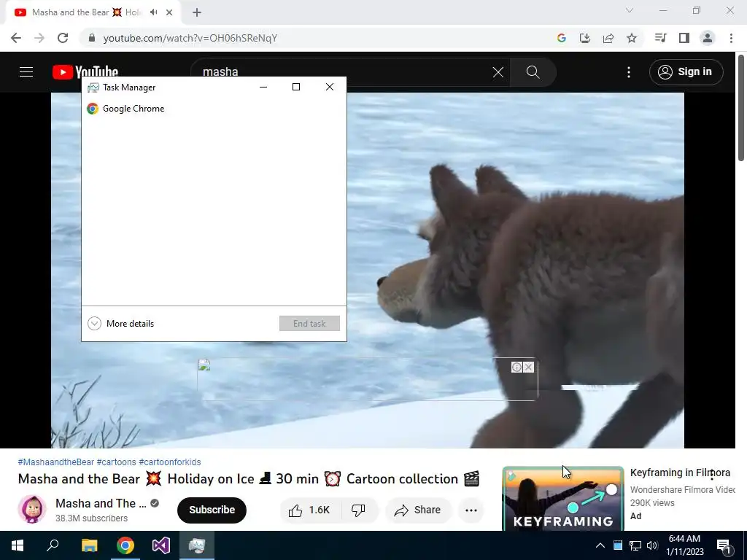The height and width of the screenshot is (560, 747).
Task: Open Chrome's three-dot menu
Action: point(731,38)
